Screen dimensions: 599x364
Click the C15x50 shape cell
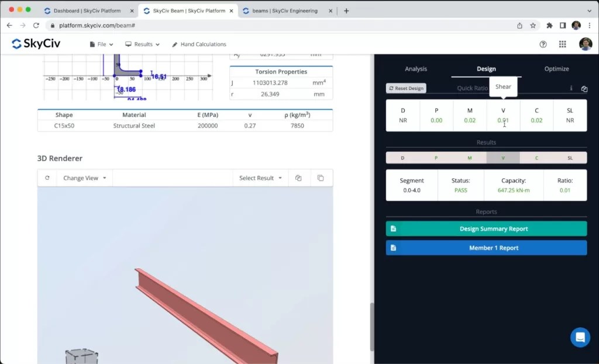pos(64,126)
